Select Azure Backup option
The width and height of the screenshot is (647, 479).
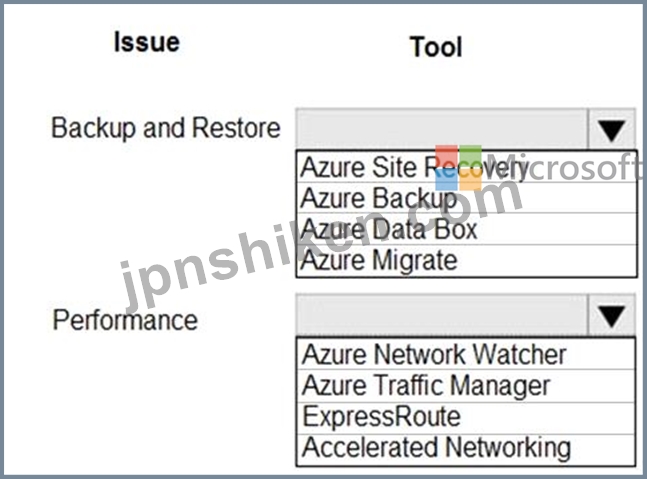(467, 198)
